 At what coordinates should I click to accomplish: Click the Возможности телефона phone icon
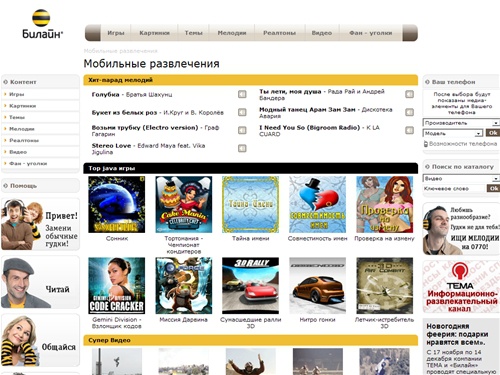[x=426, y=144]
